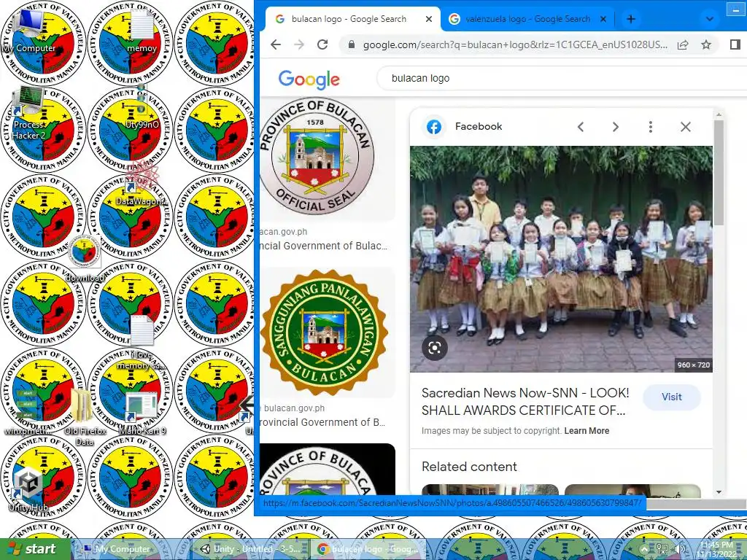Screen dimensions: 747x560
Task: Select the black-background Bulacan seal thumbnail
Action: click(x=328, y=469)
